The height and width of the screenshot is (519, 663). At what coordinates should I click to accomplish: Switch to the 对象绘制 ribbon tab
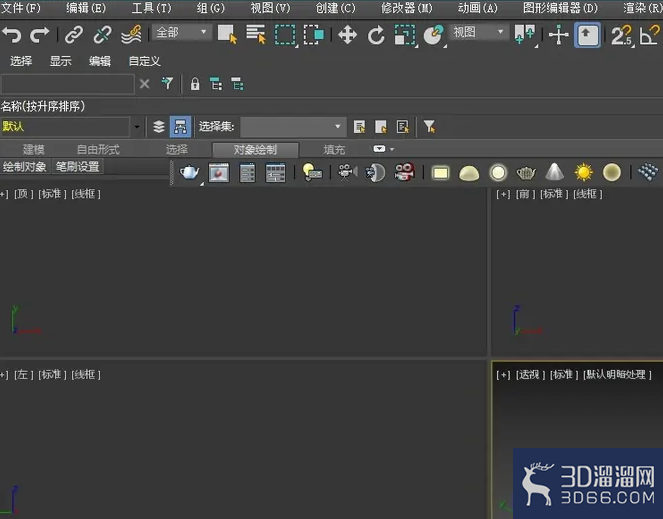coord(255,150)
